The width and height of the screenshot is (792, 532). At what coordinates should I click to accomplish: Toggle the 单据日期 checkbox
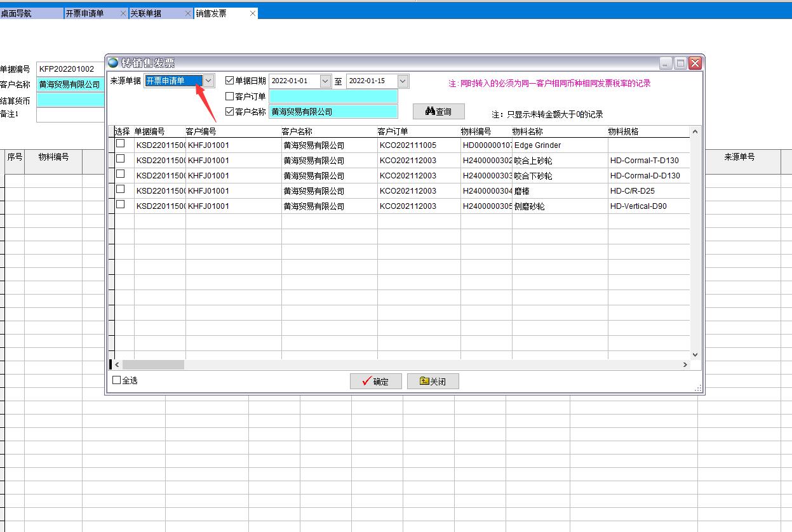click(x=230, y=81)
